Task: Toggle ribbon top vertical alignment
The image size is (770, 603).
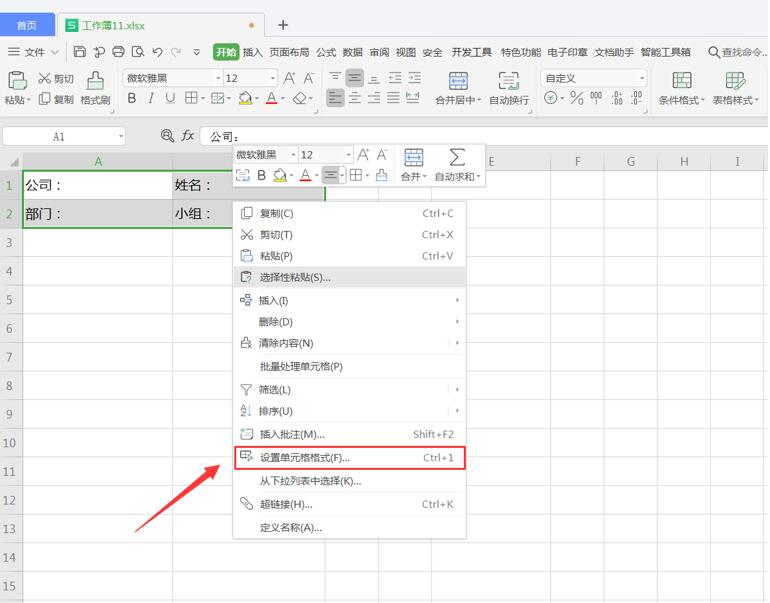Action: [x=335, y=78]
